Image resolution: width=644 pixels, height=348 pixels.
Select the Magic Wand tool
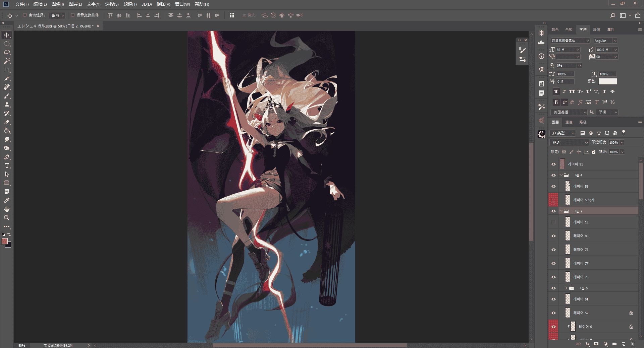(7, 61)
